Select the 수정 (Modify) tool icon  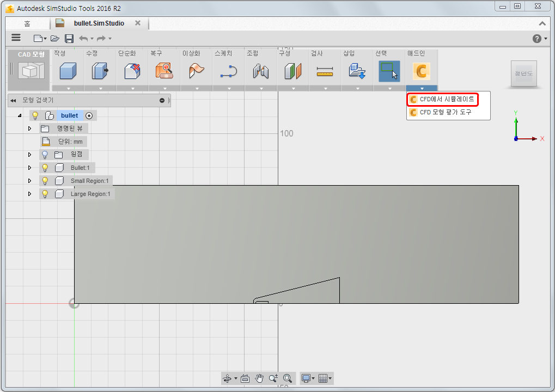click(x=100, y=71)
